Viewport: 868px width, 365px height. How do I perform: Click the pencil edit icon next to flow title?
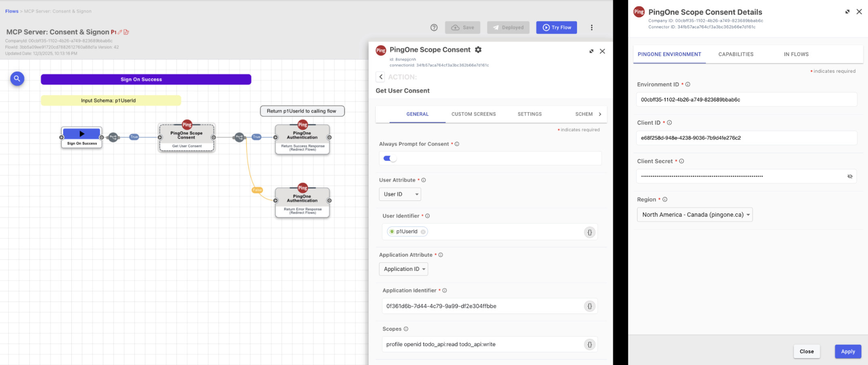coord(119,32)
